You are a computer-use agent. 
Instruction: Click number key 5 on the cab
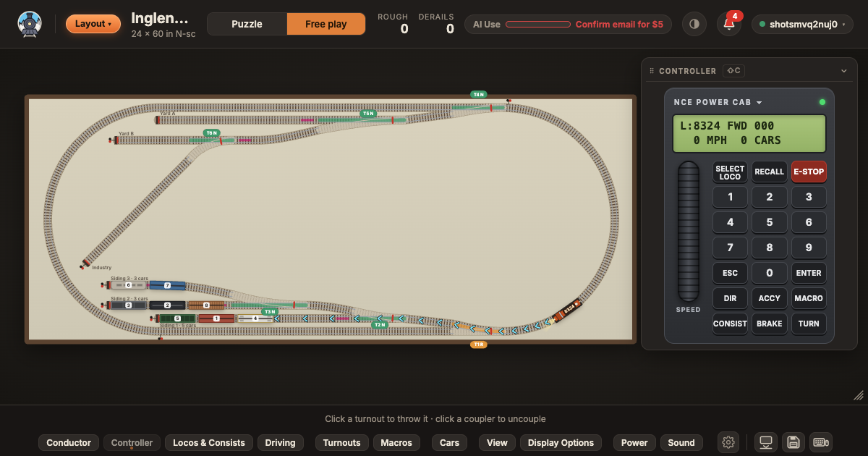pyautogui.click(x=769, y=222)
